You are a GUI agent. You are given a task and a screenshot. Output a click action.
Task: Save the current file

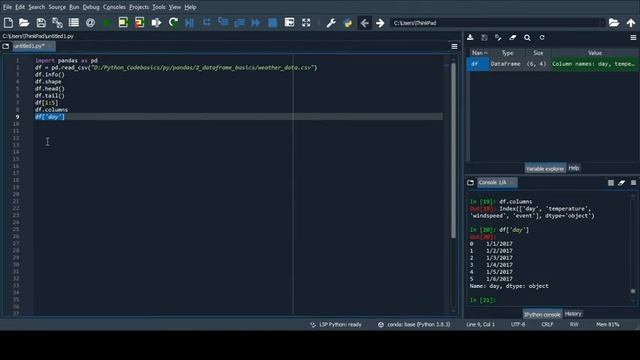[41, 23]
